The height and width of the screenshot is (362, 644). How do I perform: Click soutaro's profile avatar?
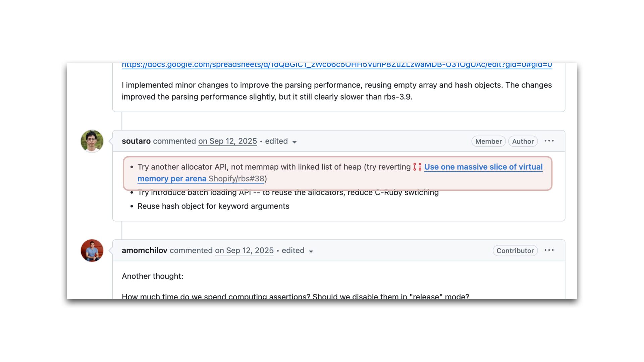[92, 141]
